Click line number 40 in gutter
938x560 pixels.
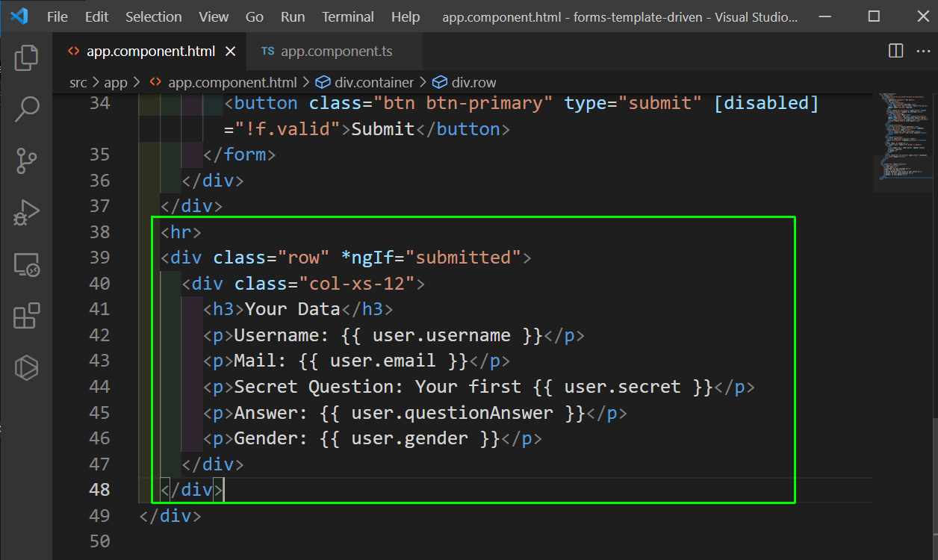(100, 283)
